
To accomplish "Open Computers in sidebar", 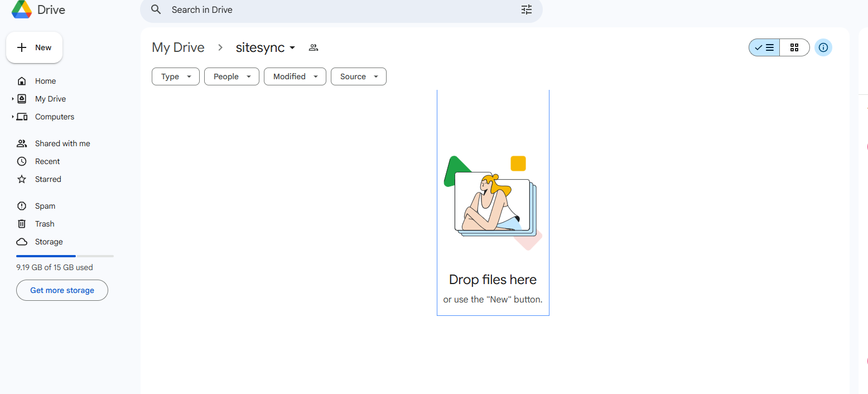I will point(55,117).
